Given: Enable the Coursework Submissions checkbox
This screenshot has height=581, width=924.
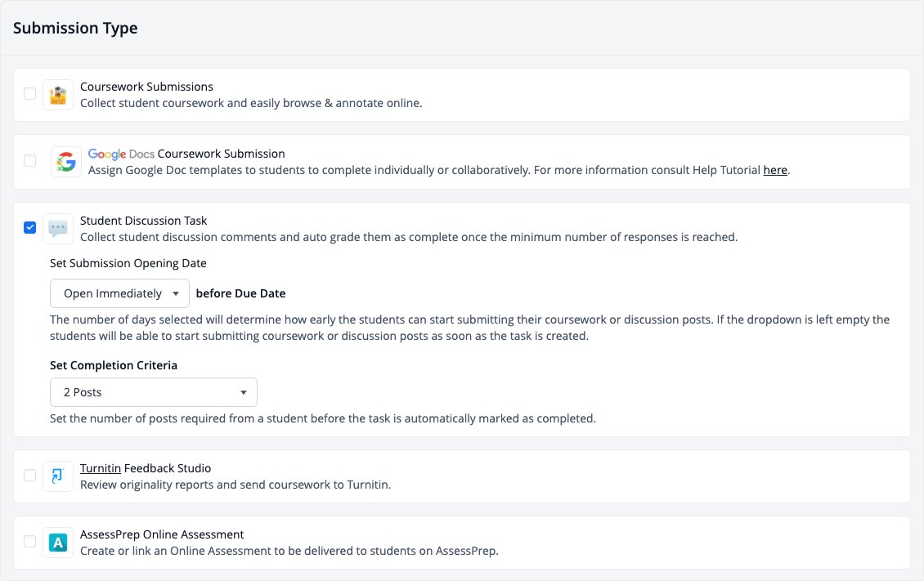Looking at the screenshot, I should click(x=30, y=94).
